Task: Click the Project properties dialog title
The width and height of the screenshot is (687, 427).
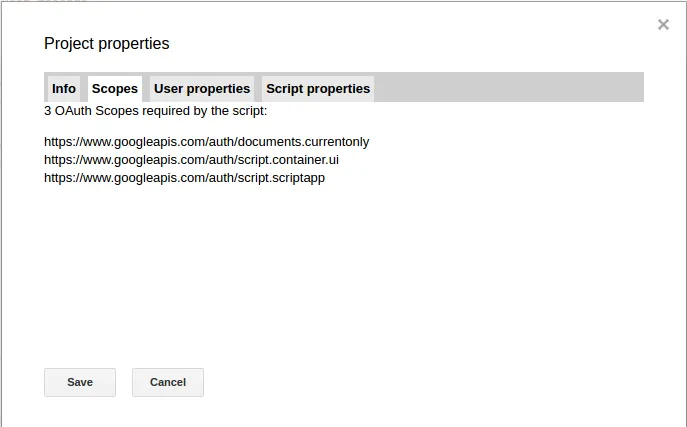Action: [107, 44]
